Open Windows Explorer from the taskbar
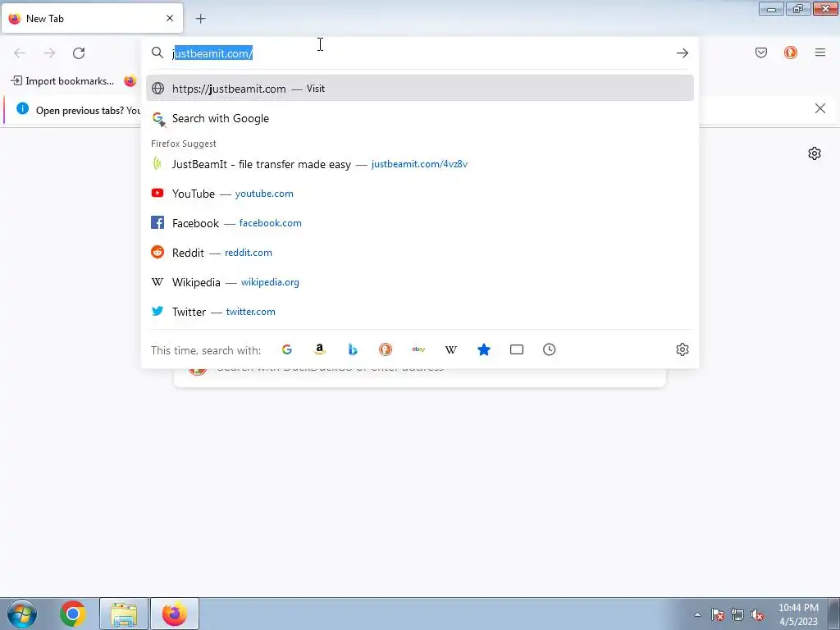The height and width of the screenshot is (630, 840). 124,614
